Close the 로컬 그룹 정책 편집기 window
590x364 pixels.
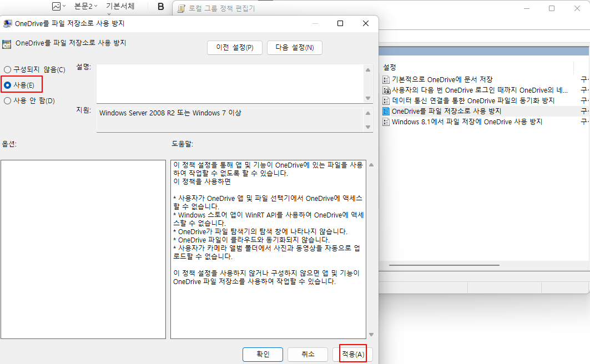(x=577, y=8)
